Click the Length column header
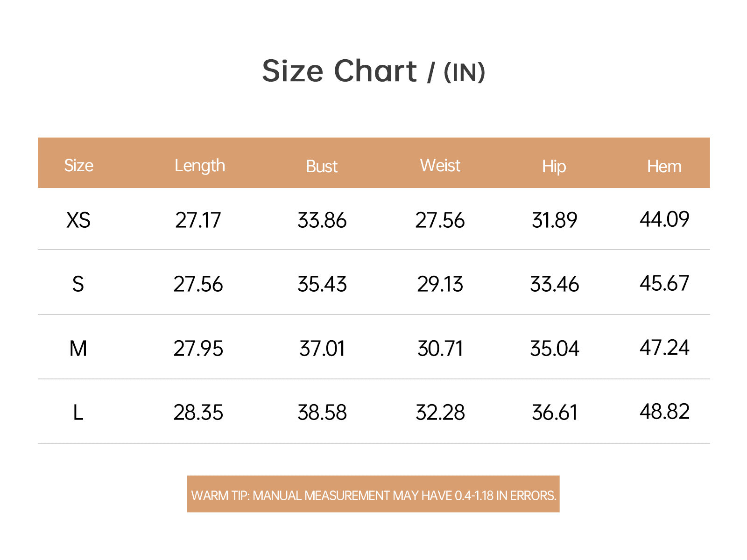The height and width of the screenshot is (560, 747). pyautogui.click(x=200, y=166)
